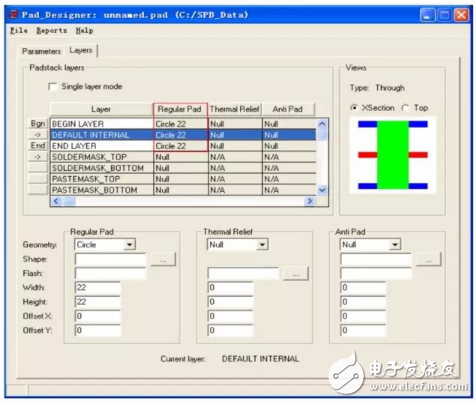
Task: Click the arrow button beside DEFAULT INTERNAL
Action: (x=38, y=135)
